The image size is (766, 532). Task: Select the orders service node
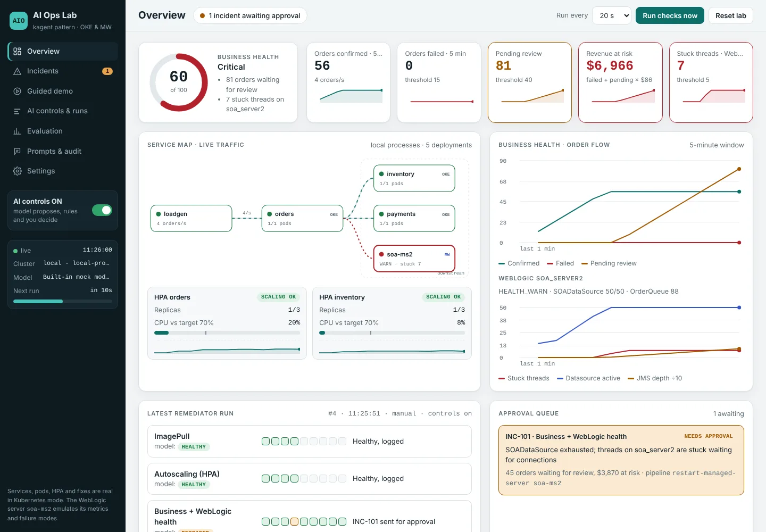[x=303, y=218]
